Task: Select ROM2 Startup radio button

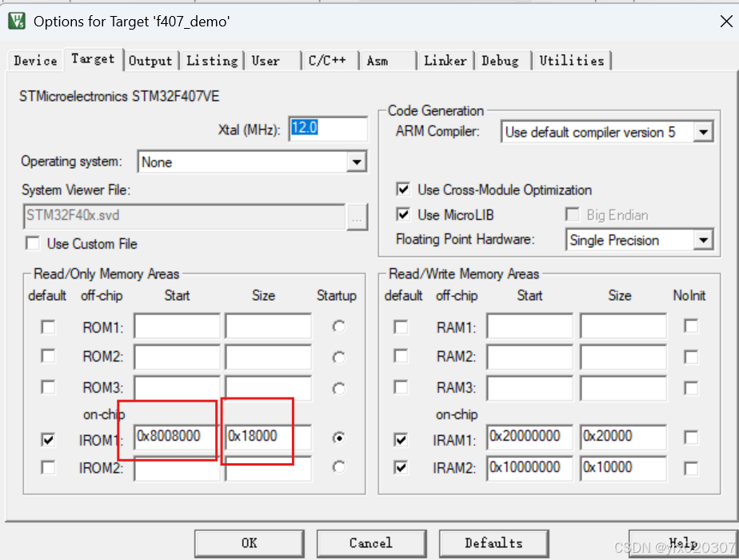Action: [338, 358]
